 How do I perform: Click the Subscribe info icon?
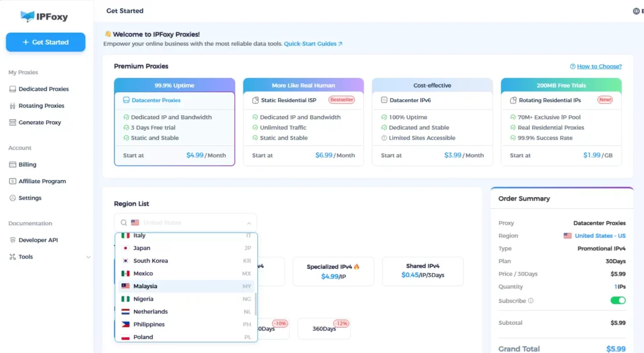point(531,301)
